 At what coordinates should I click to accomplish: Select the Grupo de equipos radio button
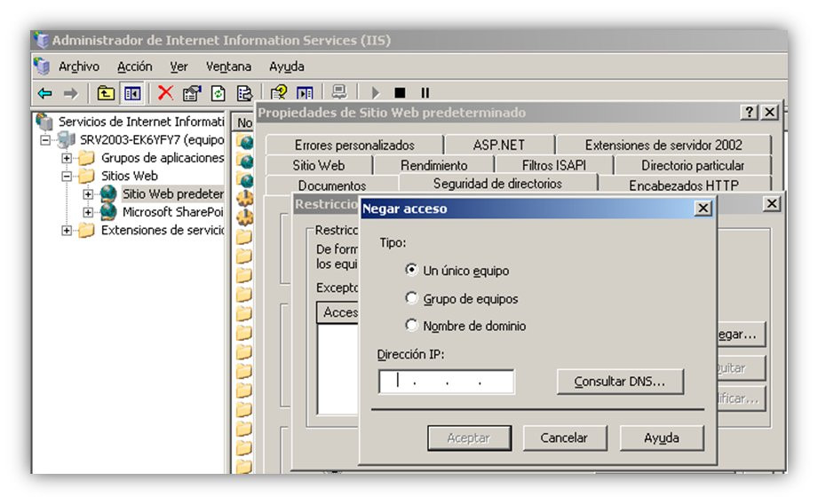[x=411, y=298]
